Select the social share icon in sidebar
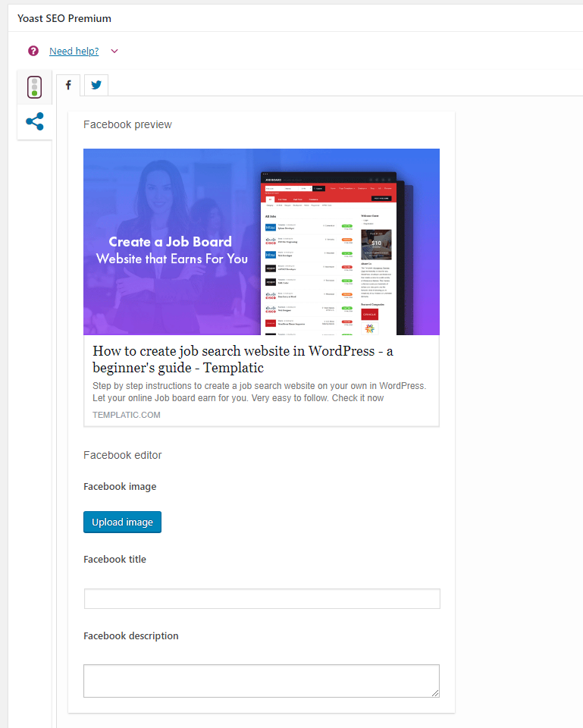 coord(35,121)
